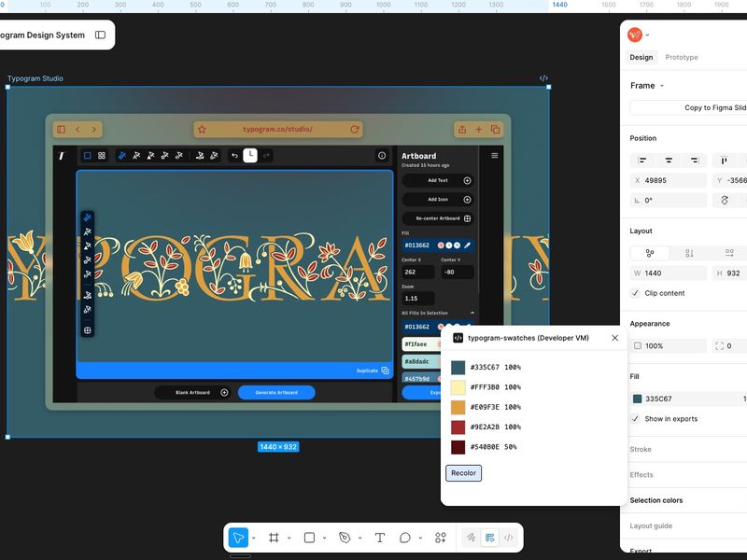Click the user avatar
This screenshot has height=560, width=747.
pyautogui.click(x=635, y=35)
